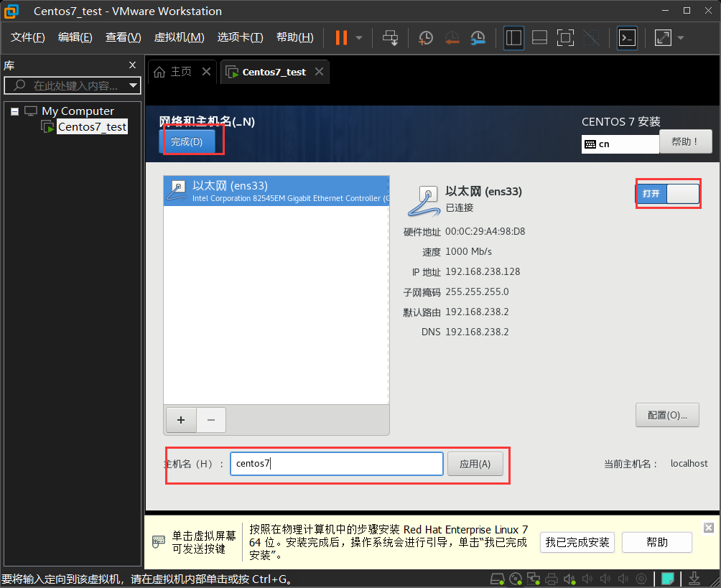Click the printer icon in status bar
The width and height of the screenshot is (721, 588).
552,579
